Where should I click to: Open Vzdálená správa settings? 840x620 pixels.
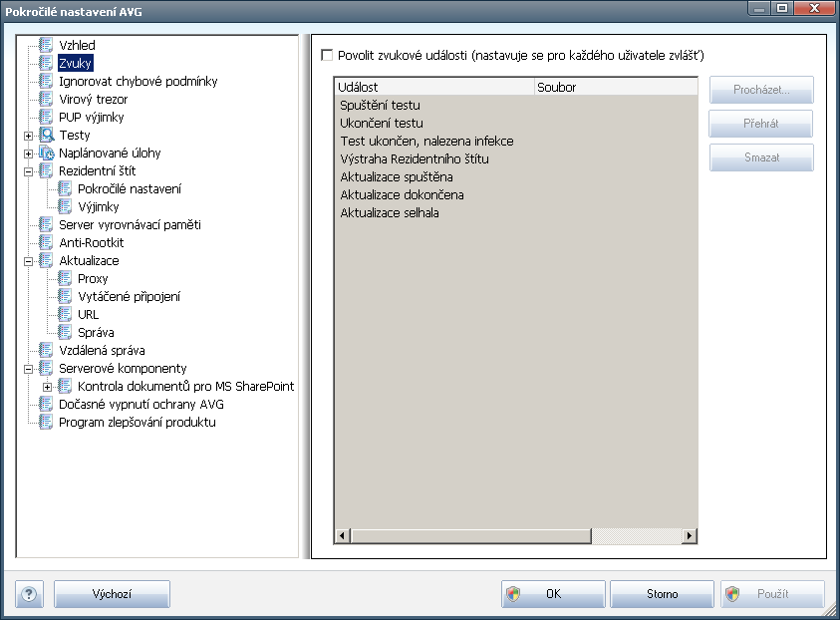[x=102, y=351]
